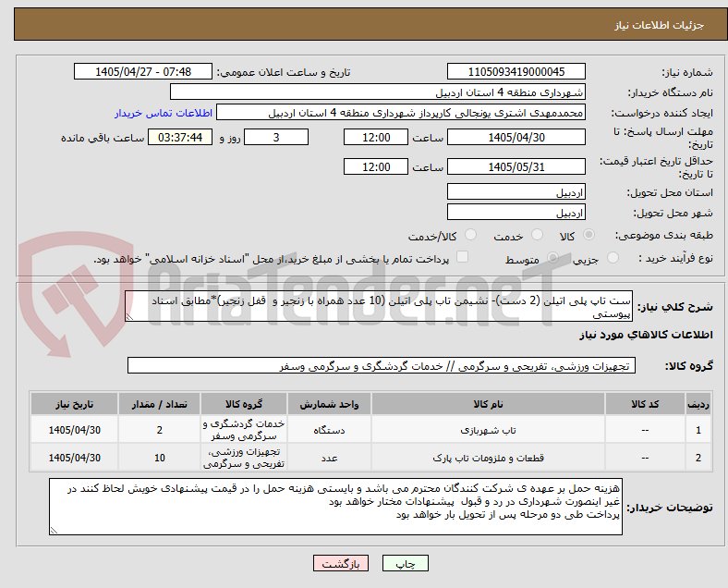
Task: Click the request creator name field
Action: coord(401,113)
